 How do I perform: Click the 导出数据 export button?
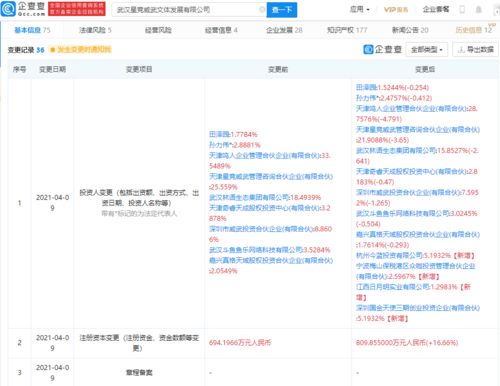click(x=475, y=50)
